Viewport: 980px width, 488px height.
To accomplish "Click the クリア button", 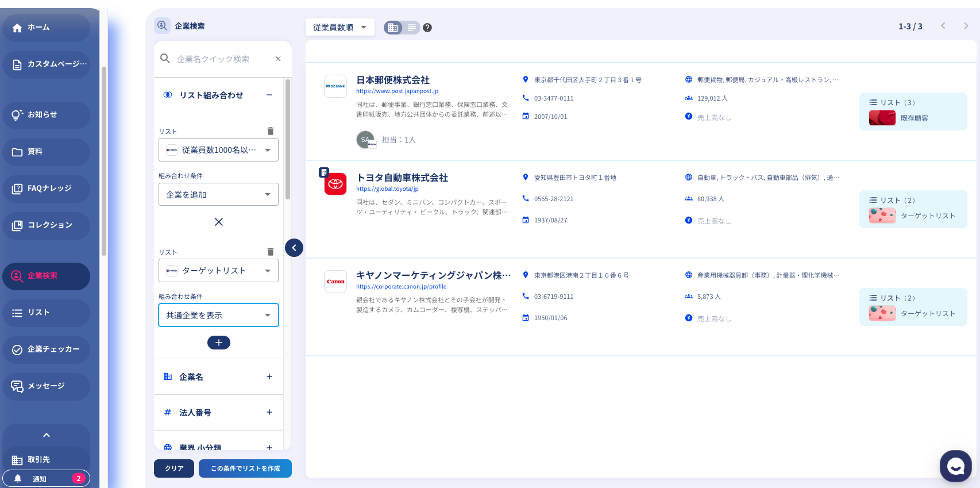I will (x=174, y=468).
